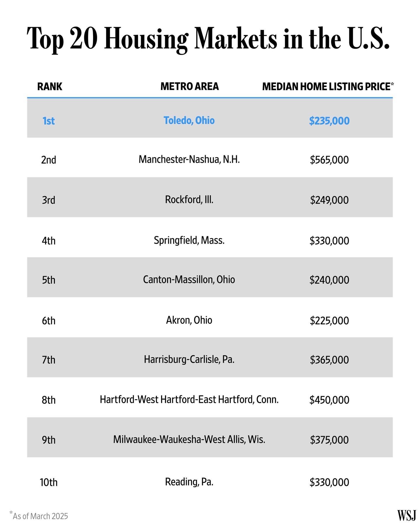This screenshot has height=525, width=420.
Task: Select the Rockford, Ill. row
Action: [x=210, y=197]
